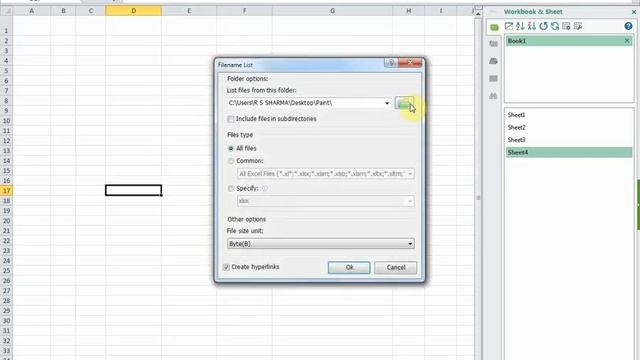Select Book1 in the workbook list
640x360 pixels.
click(x=569, y=41)
